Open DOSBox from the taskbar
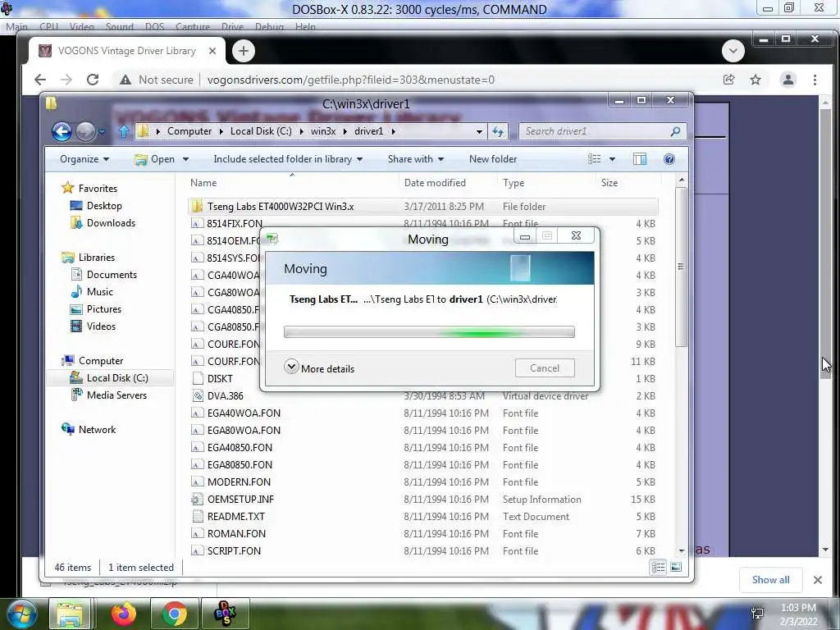The width and height of the screenshot is (840, 630). tap(225, 614)
